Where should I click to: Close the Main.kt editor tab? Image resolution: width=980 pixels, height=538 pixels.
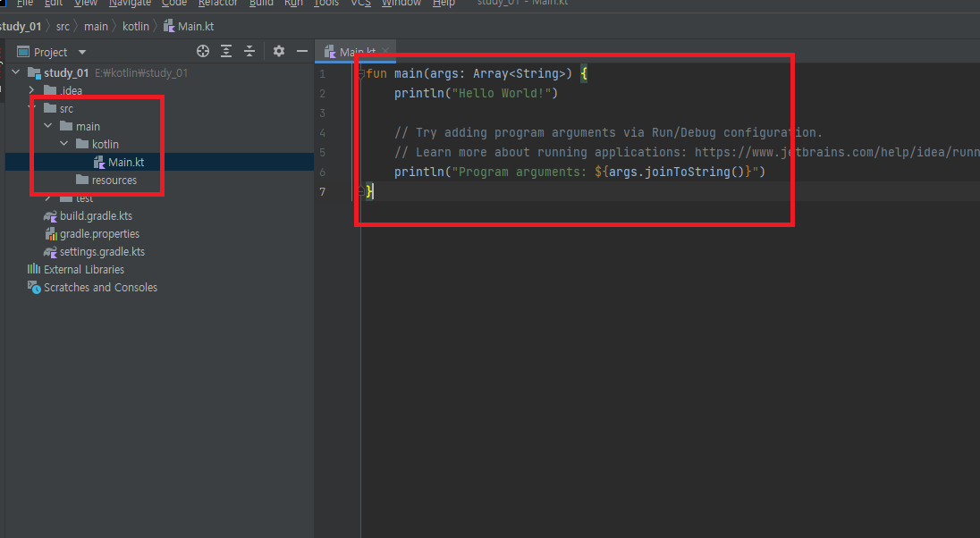385,51
